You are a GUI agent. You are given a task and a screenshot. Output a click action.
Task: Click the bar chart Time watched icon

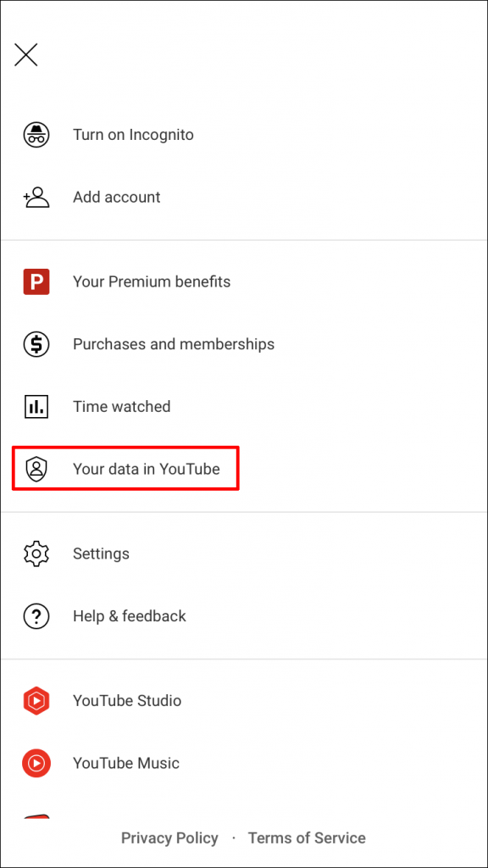[x=36, y=407]
